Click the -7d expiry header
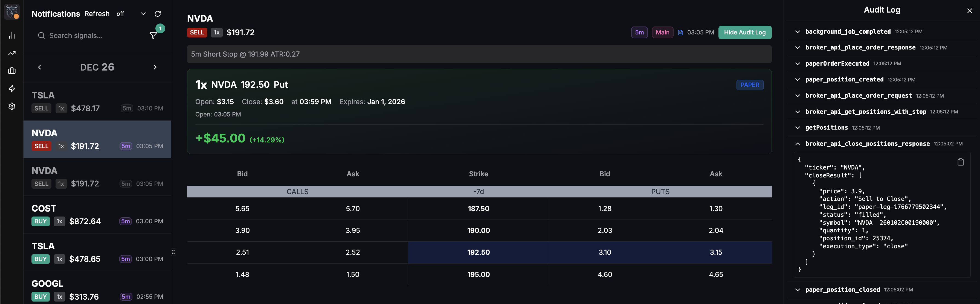Viewport: 980px width, 304px height. (479, 192)
